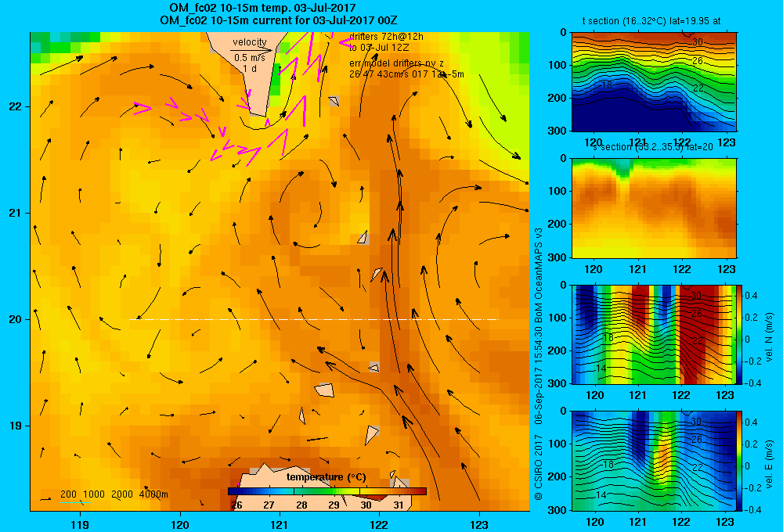Click the 's section (33.2..35.5) lat=20' title
Image resolution: width=783 pixels, height=532 pixels.
click(x=652, y=147)
